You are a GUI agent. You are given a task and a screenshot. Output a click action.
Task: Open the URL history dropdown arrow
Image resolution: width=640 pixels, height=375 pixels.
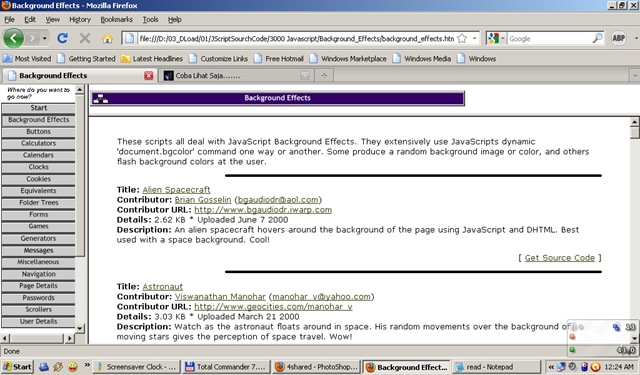click(x=474, y=38)
